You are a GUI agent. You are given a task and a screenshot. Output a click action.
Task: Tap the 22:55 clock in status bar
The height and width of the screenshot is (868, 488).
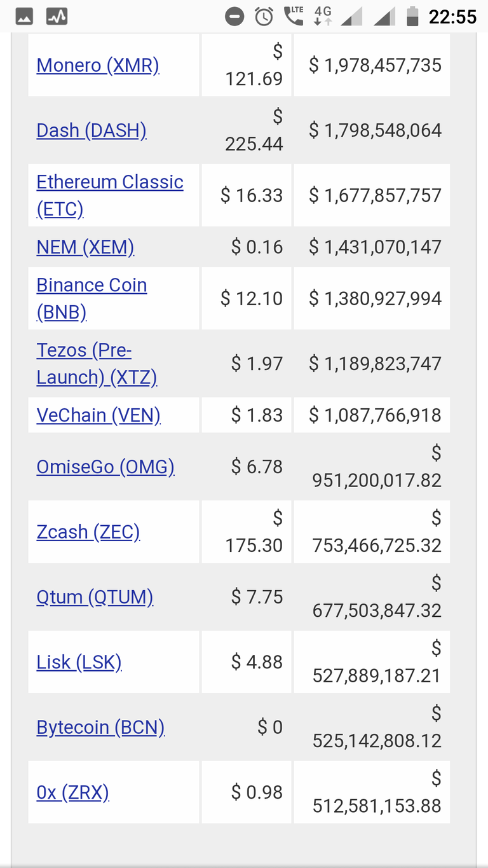(452, 17)
